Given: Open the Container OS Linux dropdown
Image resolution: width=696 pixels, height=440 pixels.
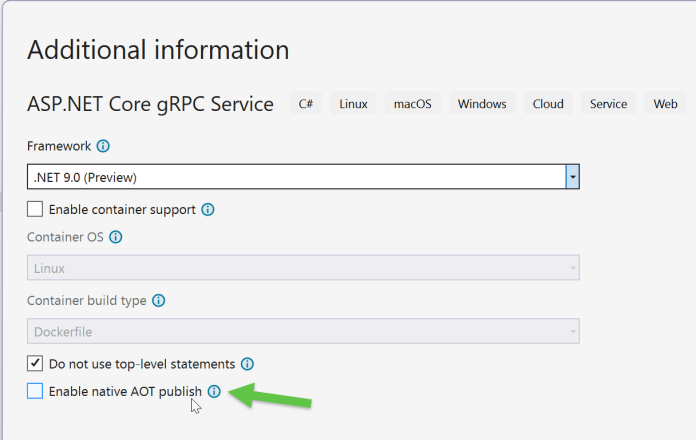Looking at the screenshot, I should tap(303, 268).
